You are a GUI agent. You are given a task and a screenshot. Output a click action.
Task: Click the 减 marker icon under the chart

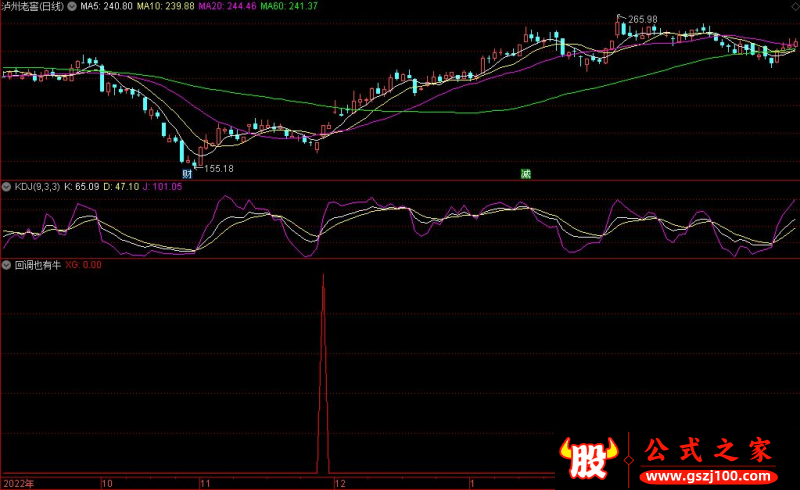coord(525,173)
